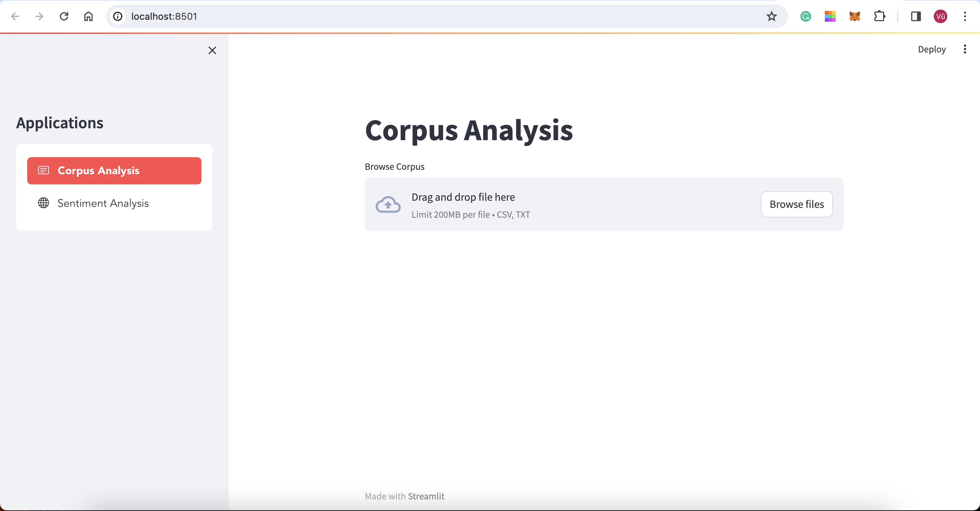Viewport: 980px width, 511px height.
Task: Go to the browser home icon
Action: 88,16
